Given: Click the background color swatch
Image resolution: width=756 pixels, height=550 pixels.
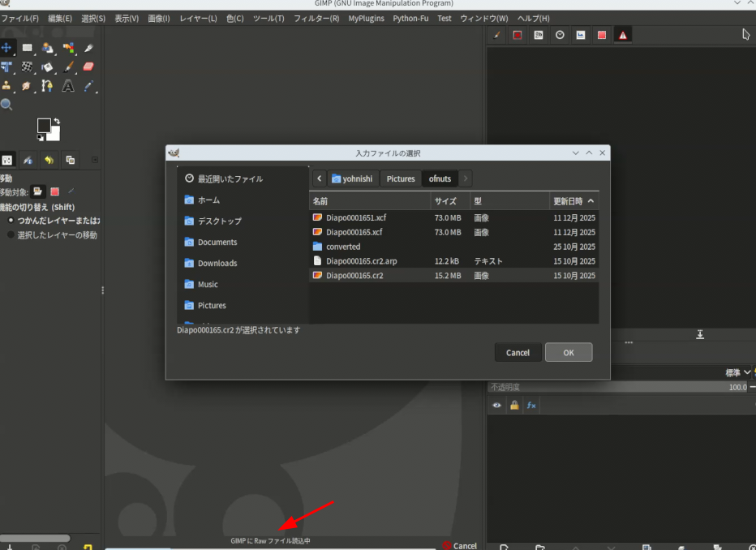Looking at the screenshot, I should [x=54, y=135].
